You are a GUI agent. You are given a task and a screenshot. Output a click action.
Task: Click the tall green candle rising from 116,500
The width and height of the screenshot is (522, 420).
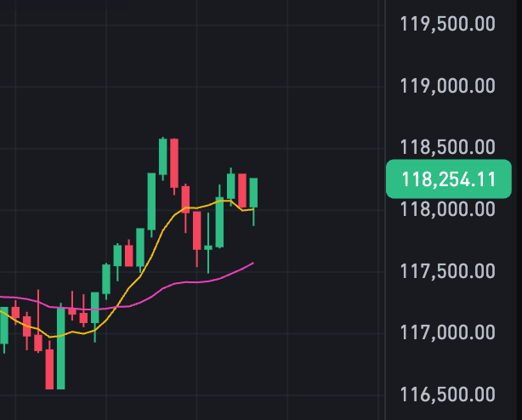coord(61,349)
